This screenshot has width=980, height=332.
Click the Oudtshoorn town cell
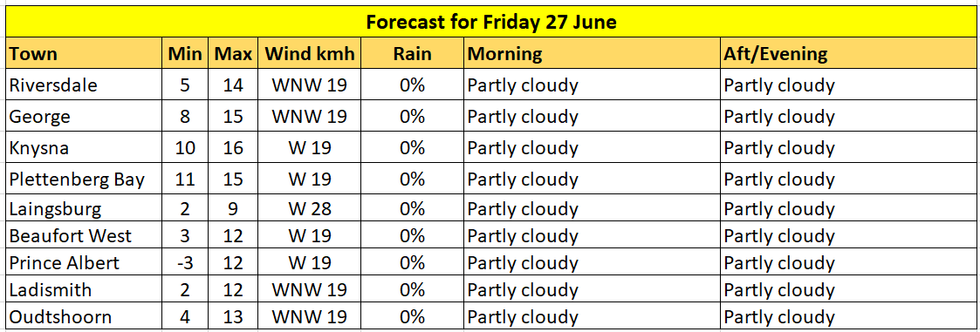[85, 316]
